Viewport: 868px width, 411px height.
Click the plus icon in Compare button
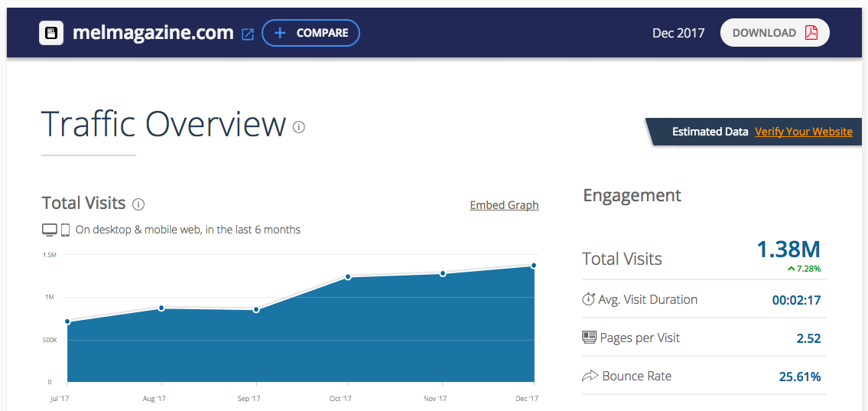click(x=280, y=33)
